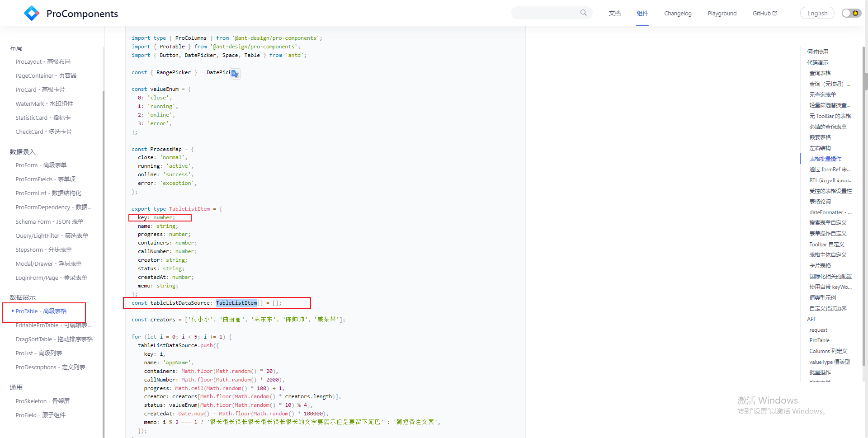Jump to 表格主体自定义 anchor
This screenshot has width=868, height=438.
point(828,255)
